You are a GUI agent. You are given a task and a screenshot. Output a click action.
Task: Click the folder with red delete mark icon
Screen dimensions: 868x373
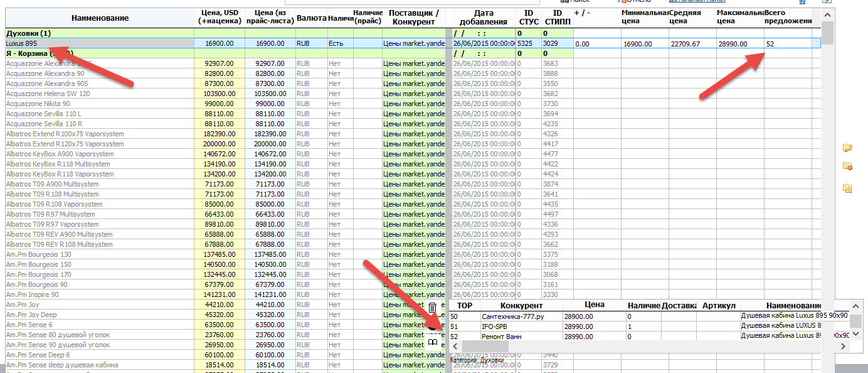[x=847, y=166]
